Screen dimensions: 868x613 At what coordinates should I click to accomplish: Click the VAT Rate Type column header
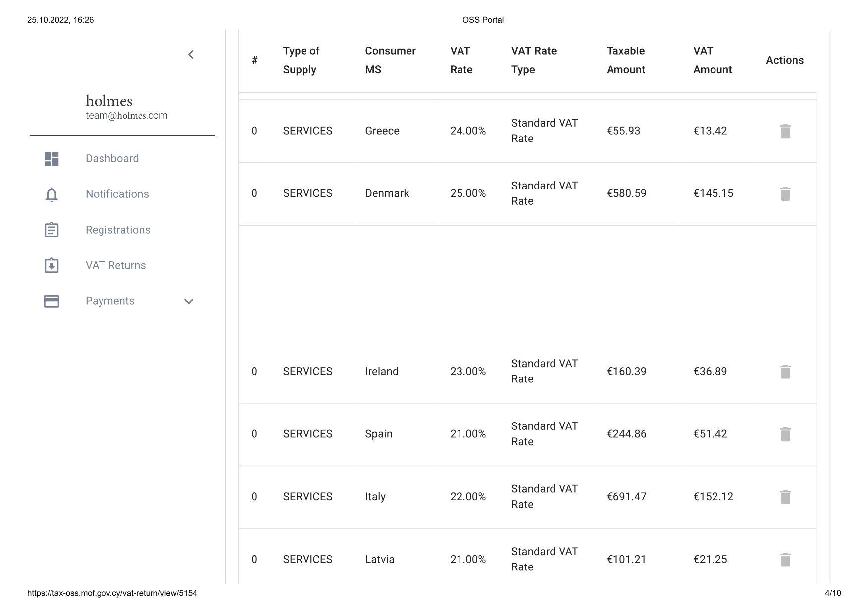534,60
